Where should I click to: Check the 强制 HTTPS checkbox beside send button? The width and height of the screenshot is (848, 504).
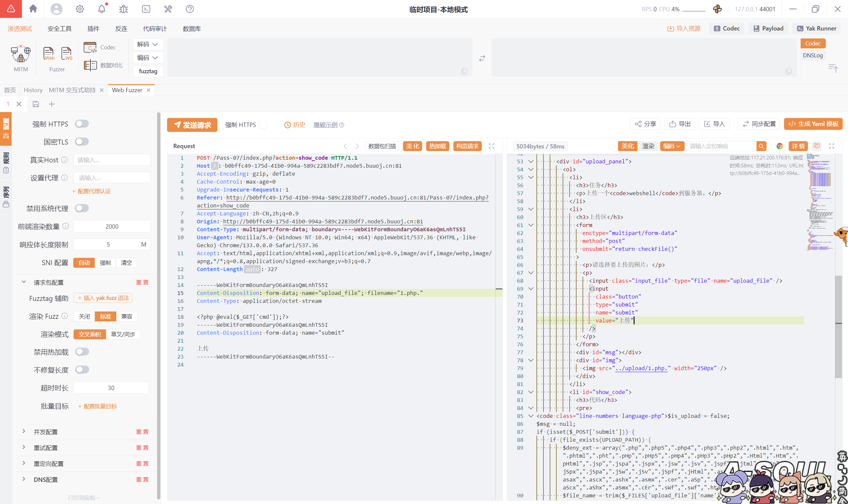click(x=263, y=125)
